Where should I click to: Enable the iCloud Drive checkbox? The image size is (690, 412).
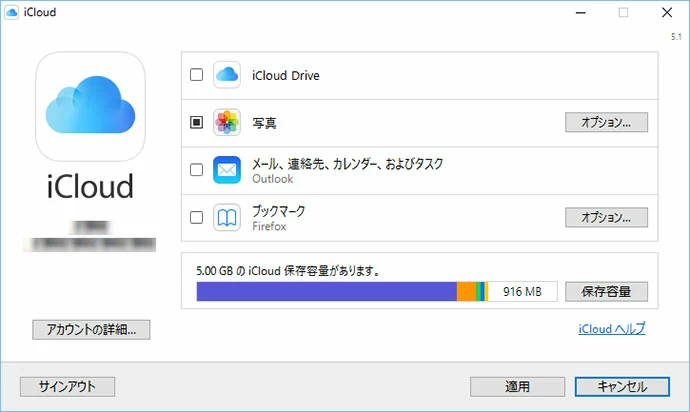196,75
